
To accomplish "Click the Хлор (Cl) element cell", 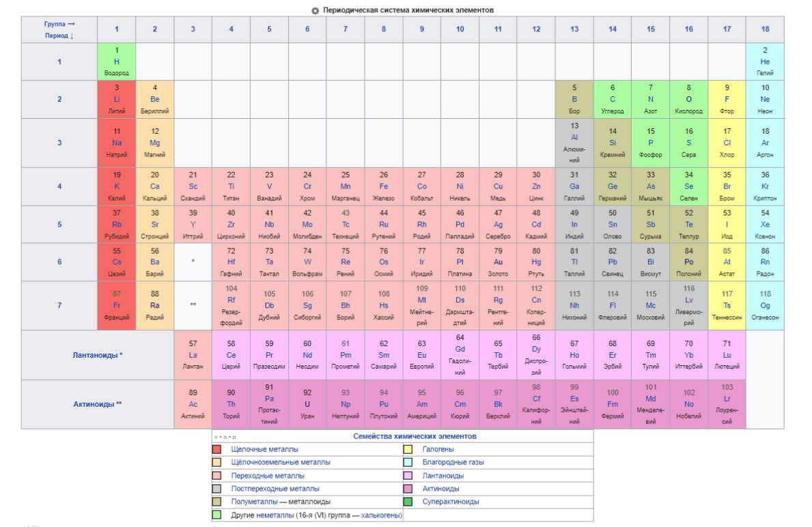I will click(x=727, y=143).
